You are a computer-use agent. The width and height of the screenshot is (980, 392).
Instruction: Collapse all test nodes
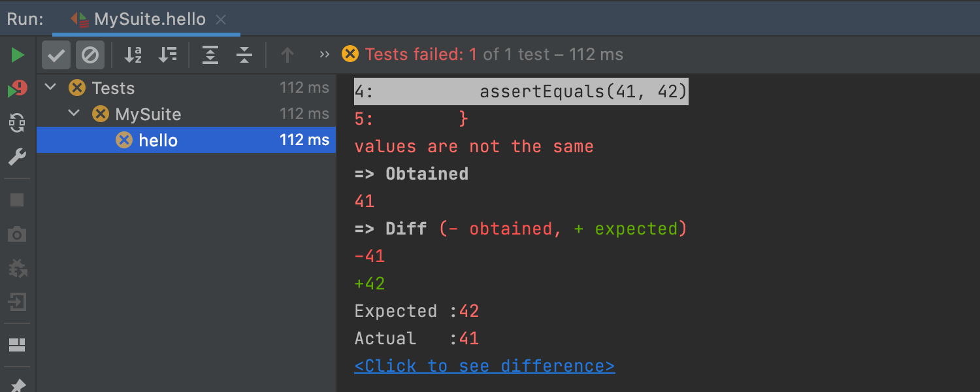tap(244, 55)
